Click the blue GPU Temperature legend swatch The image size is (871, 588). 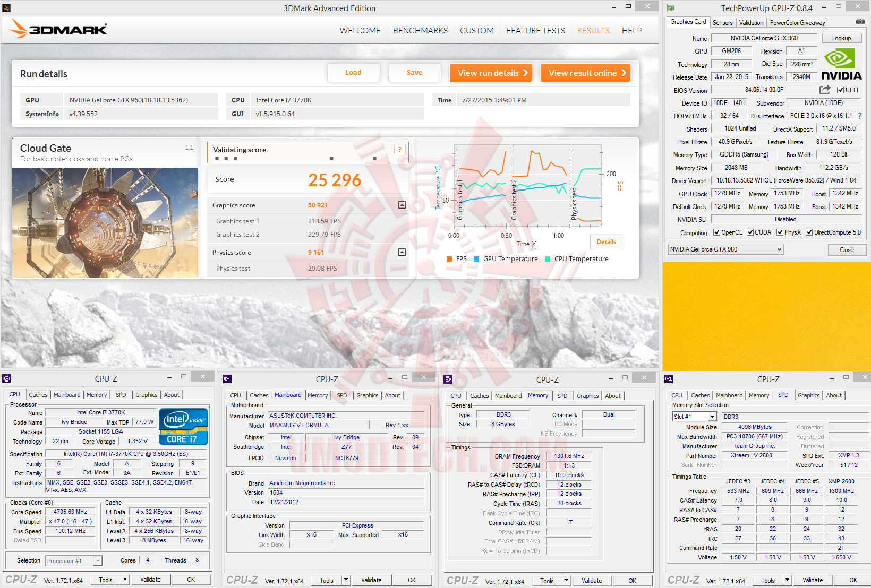476,259
